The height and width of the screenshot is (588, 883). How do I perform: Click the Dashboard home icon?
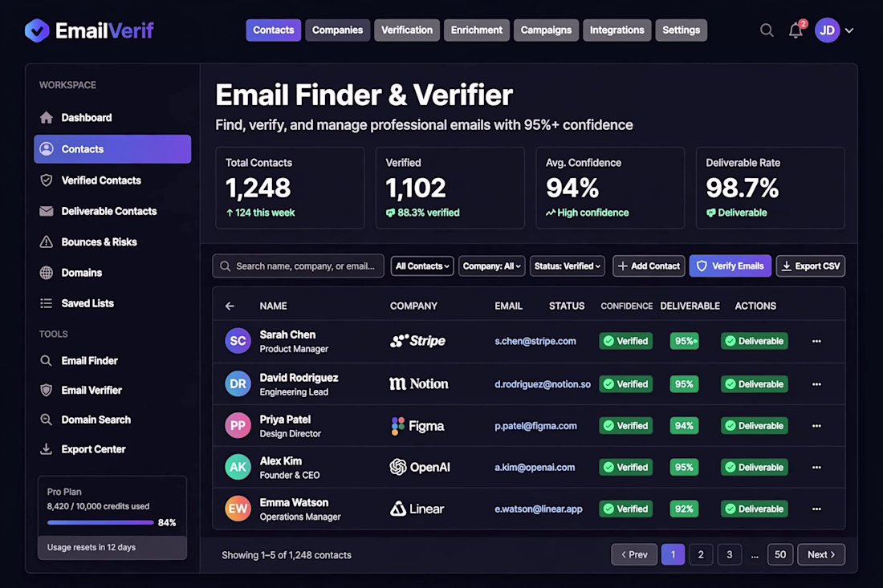(47, 118)
